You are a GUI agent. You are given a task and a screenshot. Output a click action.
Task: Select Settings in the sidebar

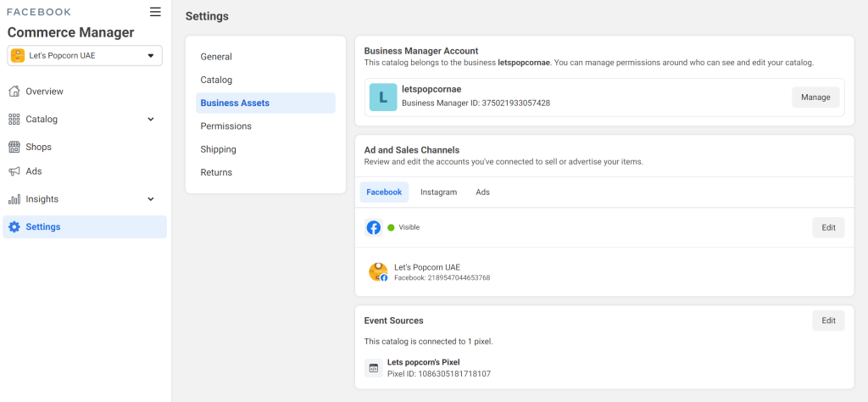pos(85,227)
